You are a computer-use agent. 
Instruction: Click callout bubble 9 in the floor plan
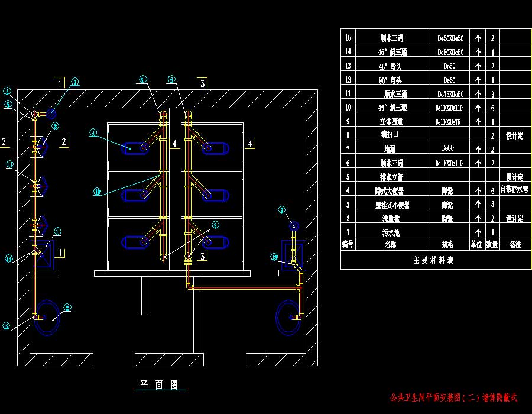coord(8,105)
